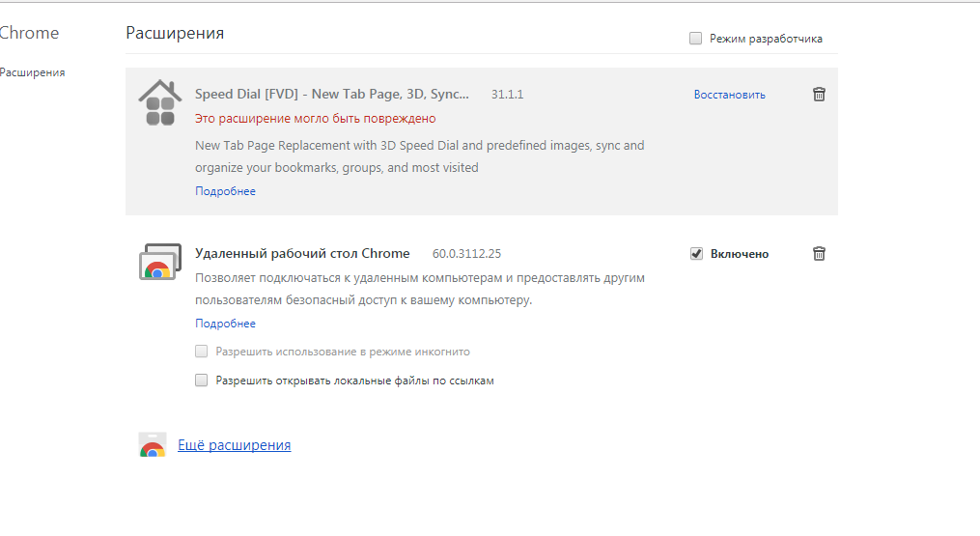980x536 pixels.
Task: Allow opening local files by links checkbox
Action: (202, 381)
